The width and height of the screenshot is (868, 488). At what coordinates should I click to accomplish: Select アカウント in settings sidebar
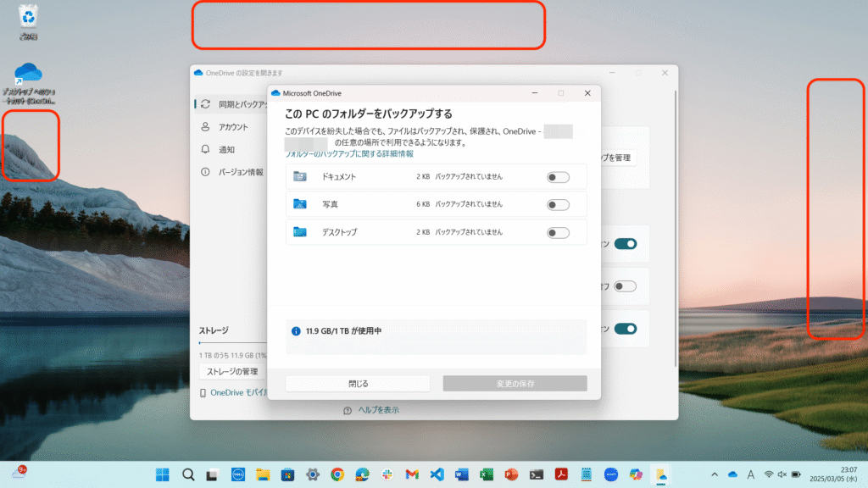pos(233,127)
